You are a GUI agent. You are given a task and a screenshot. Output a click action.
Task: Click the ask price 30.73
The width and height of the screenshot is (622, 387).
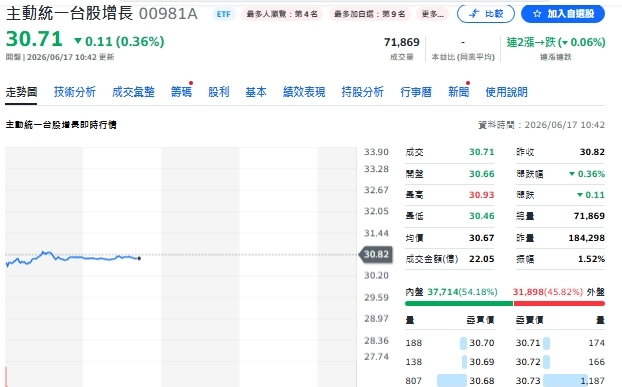[x=528, y=381]
